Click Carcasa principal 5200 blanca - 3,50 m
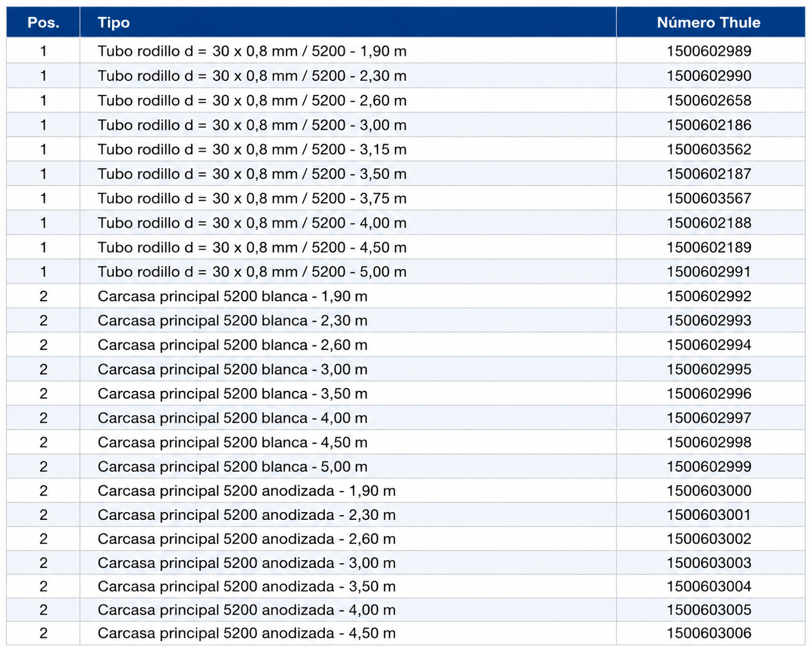 click(232, 393)
